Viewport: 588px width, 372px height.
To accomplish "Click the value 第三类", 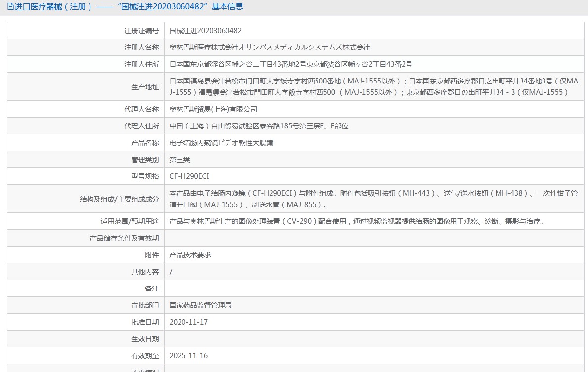I will pyautogui.click(x=180, y=160).
